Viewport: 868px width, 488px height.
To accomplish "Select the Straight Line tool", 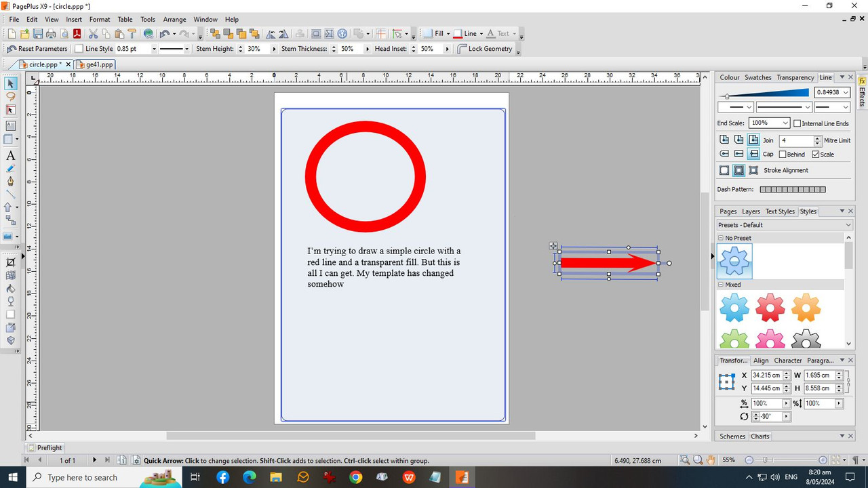I will tap(11, 195).
